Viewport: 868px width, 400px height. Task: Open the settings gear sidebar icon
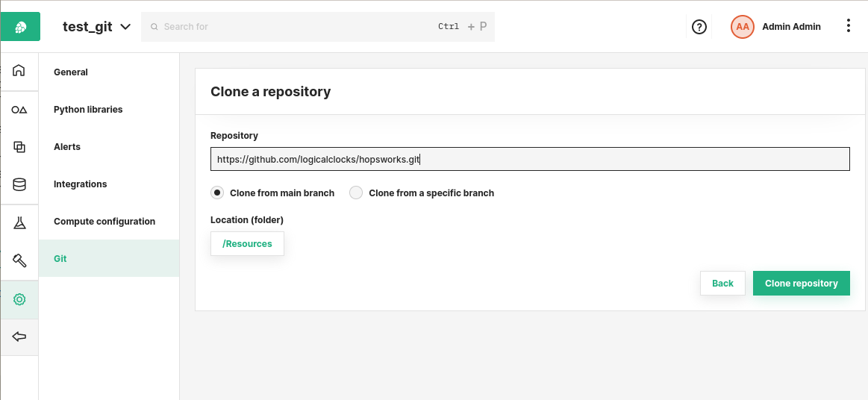coord(19,299)
